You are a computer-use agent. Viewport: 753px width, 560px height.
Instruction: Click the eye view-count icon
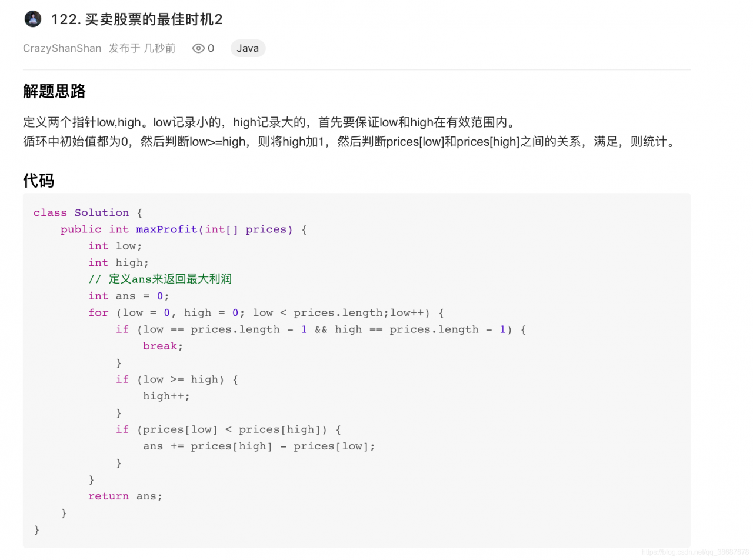pyautogui.click(x=199, y=48)
